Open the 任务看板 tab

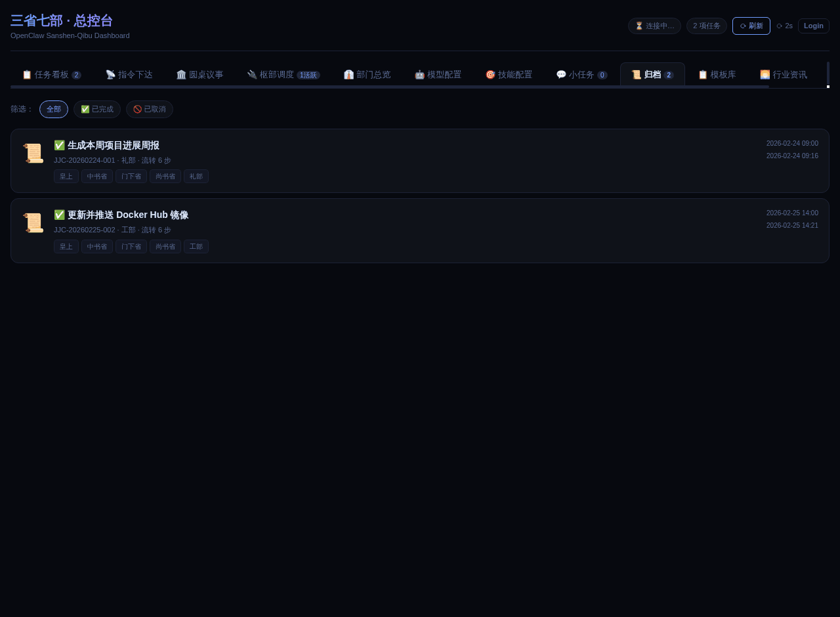(x=52, y=75)
